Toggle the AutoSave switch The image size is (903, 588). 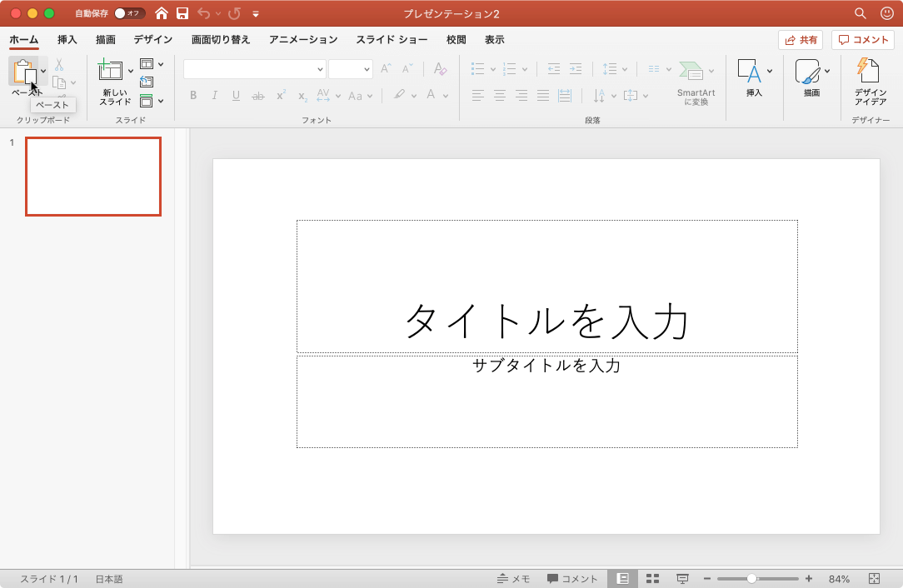coord(129,13)
